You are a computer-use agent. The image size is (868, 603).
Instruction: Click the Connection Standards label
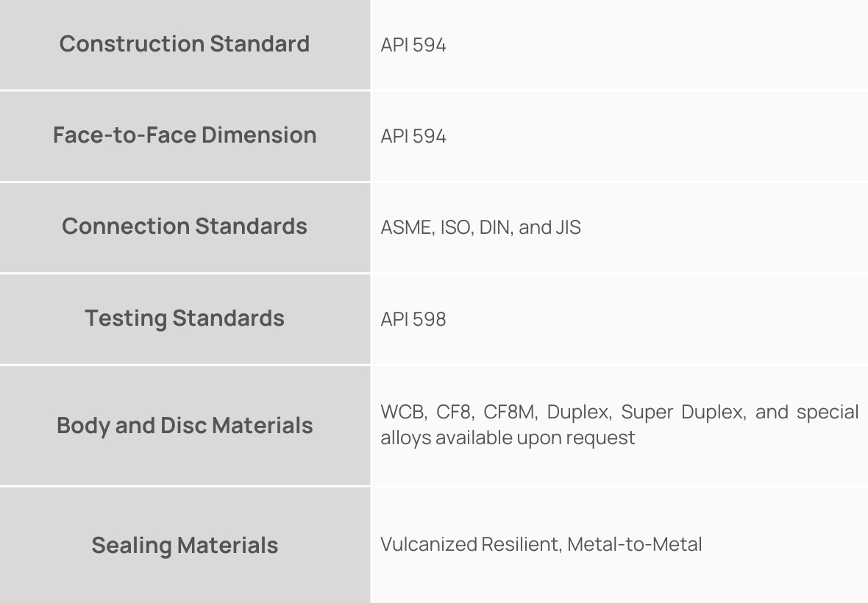184,226
